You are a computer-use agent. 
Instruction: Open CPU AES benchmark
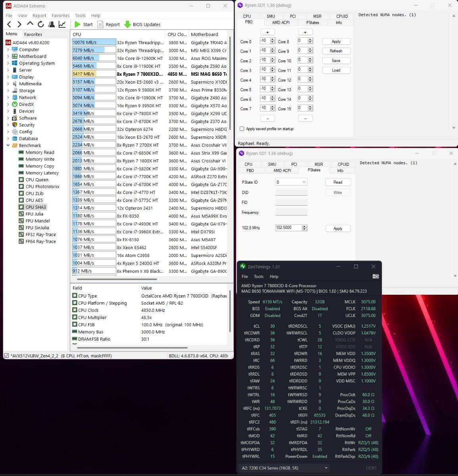pos(34,200)
